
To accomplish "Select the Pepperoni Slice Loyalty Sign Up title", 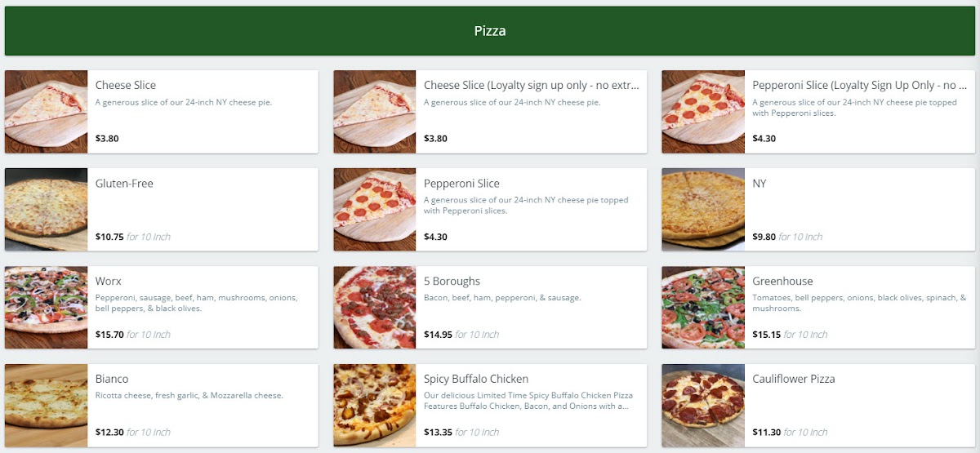I will pos(859,86).
